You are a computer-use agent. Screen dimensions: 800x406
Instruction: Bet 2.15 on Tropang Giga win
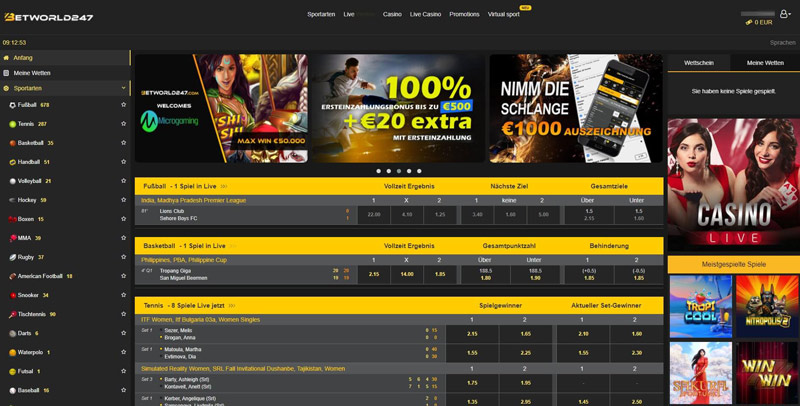tap(374, 274)
